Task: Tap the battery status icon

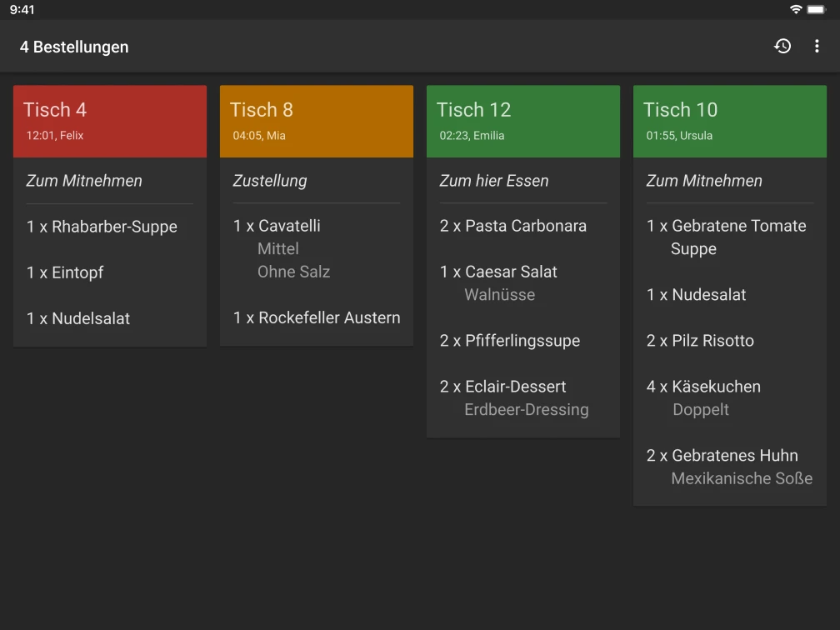Action: (817, 9)
